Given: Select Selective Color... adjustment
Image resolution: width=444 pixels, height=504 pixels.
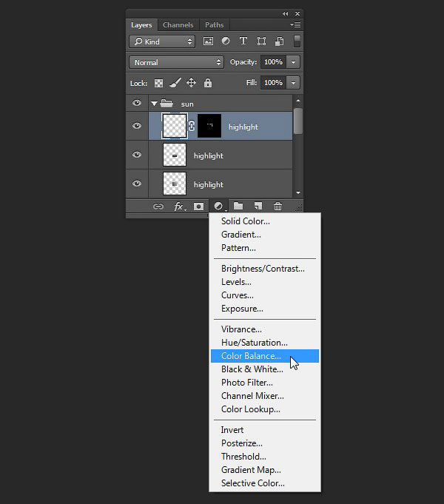Looking at the screenshot, I should [265, 483].
